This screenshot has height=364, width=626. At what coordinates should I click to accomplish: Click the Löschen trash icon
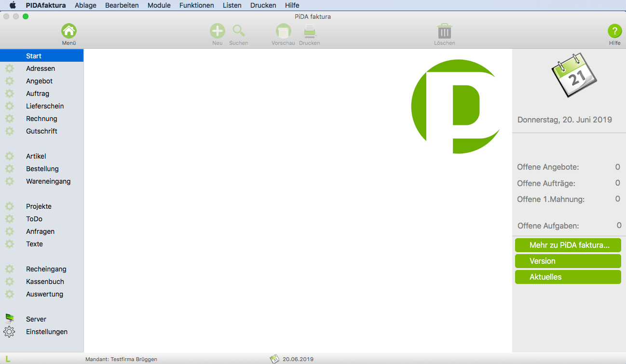tap(444, 31)
